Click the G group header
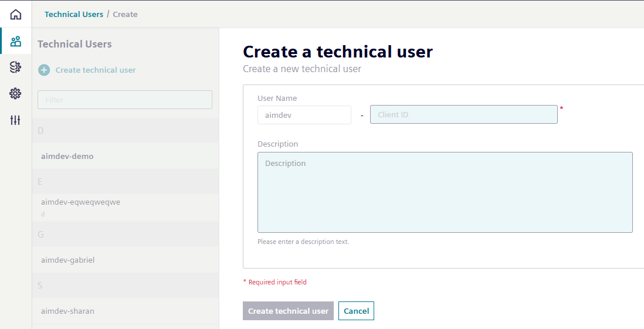Image resolution: width=644 pixels, height=329 pixels. click(126, 235)
